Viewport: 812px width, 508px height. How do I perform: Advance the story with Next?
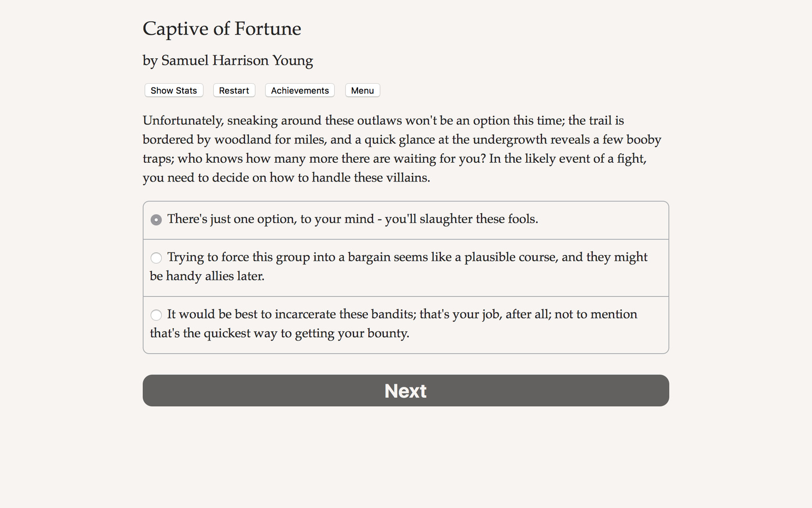pyautogui.click(x=405, y=390)
